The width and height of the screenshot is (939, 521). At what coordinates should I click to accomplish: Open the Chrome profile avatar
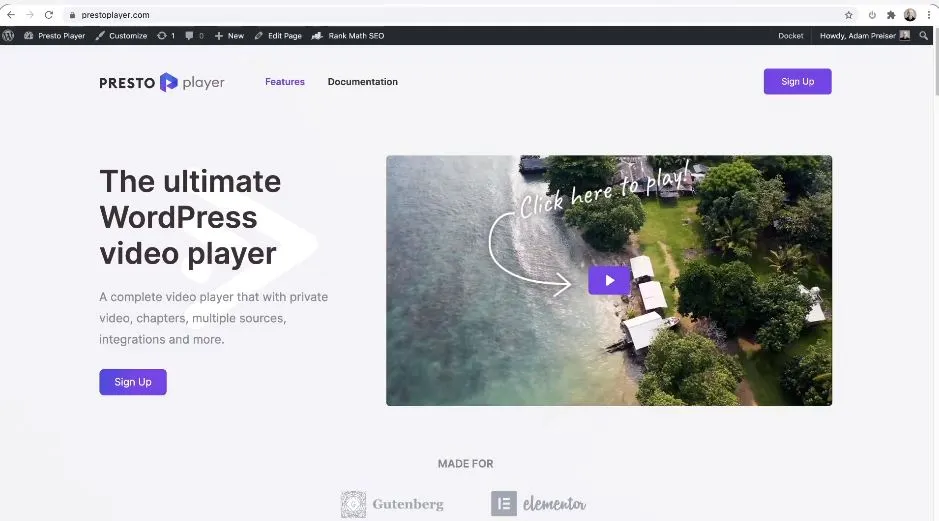click(910, 15)
